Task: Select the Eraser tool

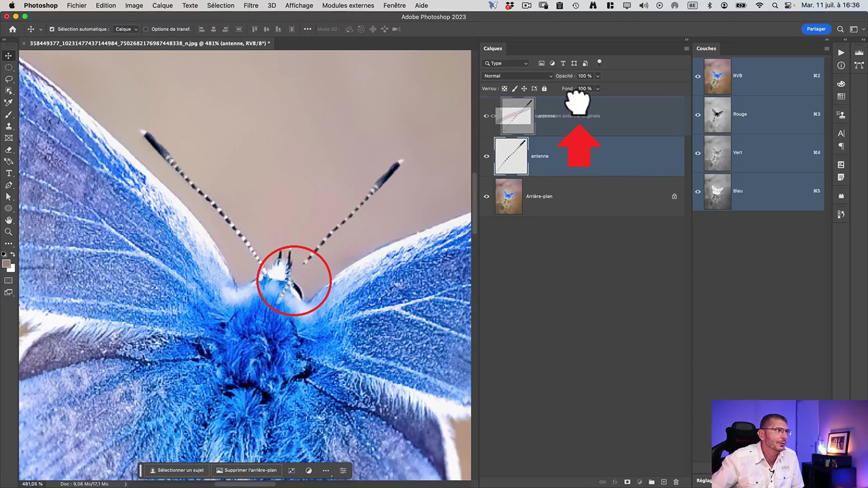Action: [x=9, y=150]
